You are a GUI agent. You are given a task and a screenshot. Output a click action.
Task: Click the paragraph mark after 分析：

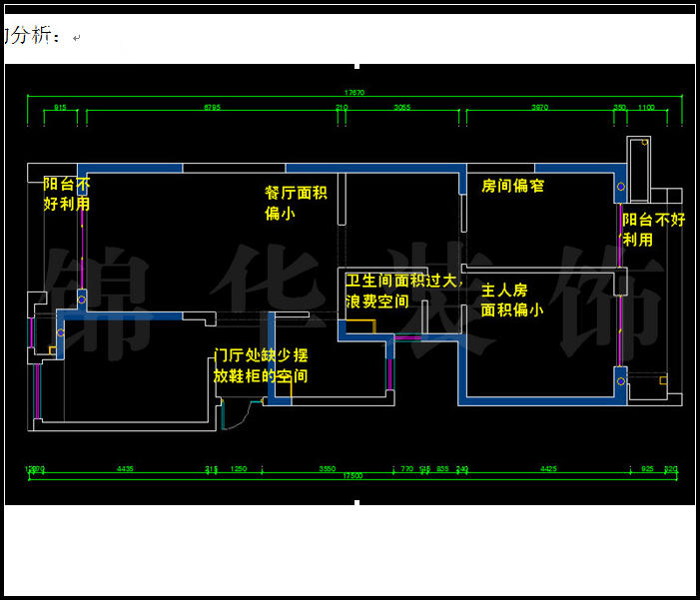pos(76,39)
